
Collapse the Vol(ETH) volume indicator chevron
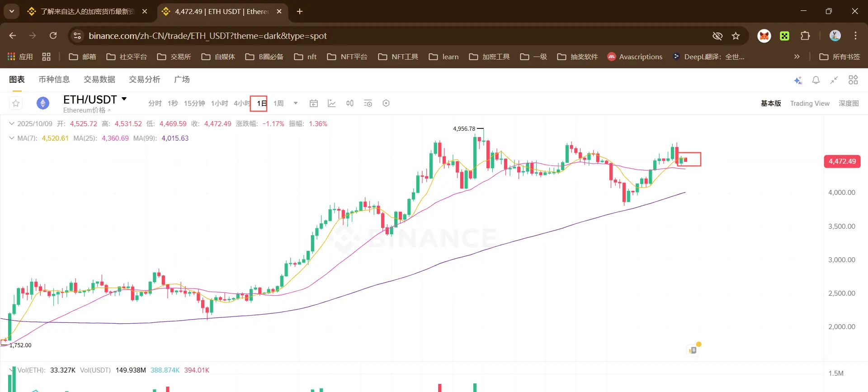tap(12, 370)
